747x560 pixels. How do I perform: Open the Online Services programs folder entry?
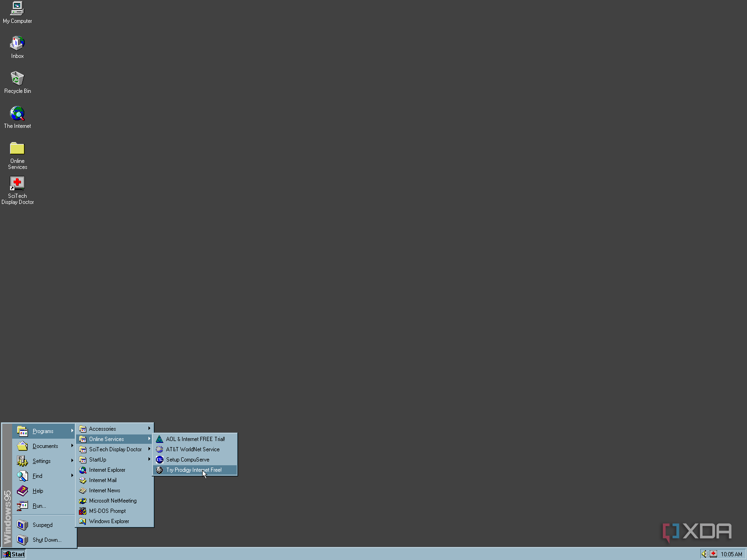pyautogui.click(x=115, y=439)
